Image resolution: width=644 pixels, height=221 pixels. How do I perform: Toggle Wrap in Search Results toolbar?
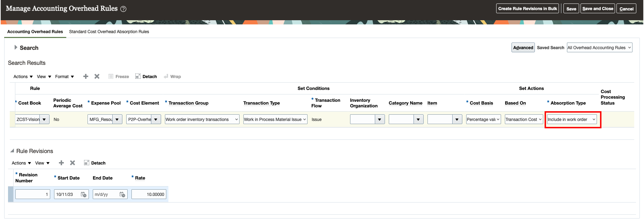point(172,76)
